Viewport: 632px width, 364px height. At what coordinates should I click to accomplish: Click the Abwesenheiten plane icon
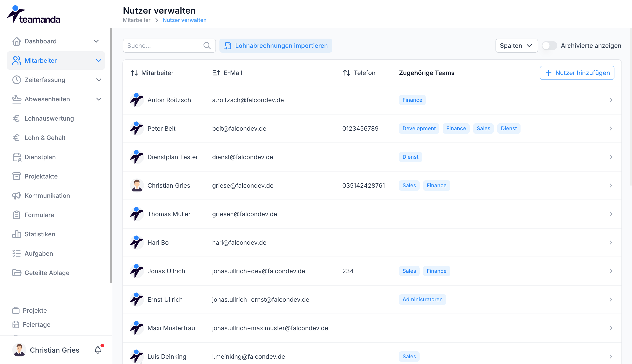(x=16, y=99)
